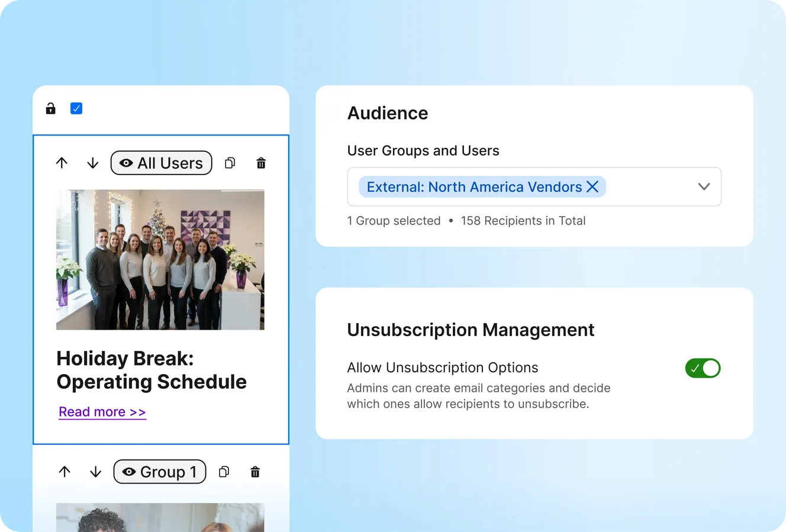Expand the User Groups and Users dropdown
The image size is (786, 532).
pyautogui.click(x=704, y=186)
